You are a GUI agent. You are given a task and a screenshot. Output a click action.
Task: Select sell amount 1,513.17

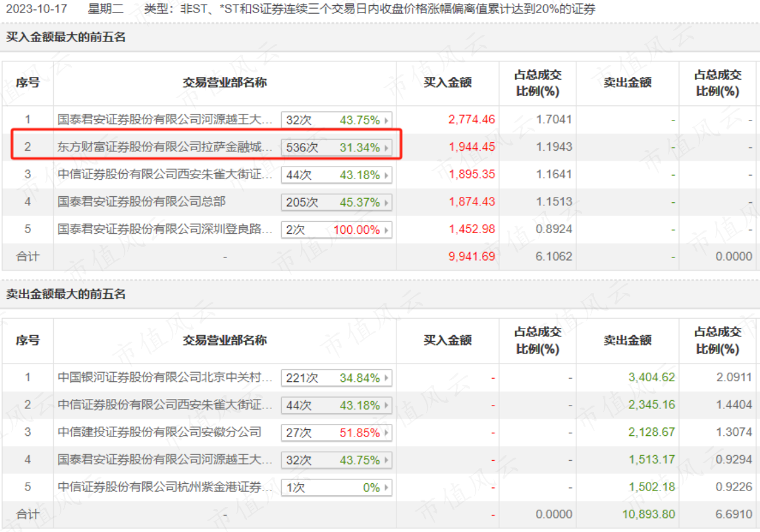651,460
